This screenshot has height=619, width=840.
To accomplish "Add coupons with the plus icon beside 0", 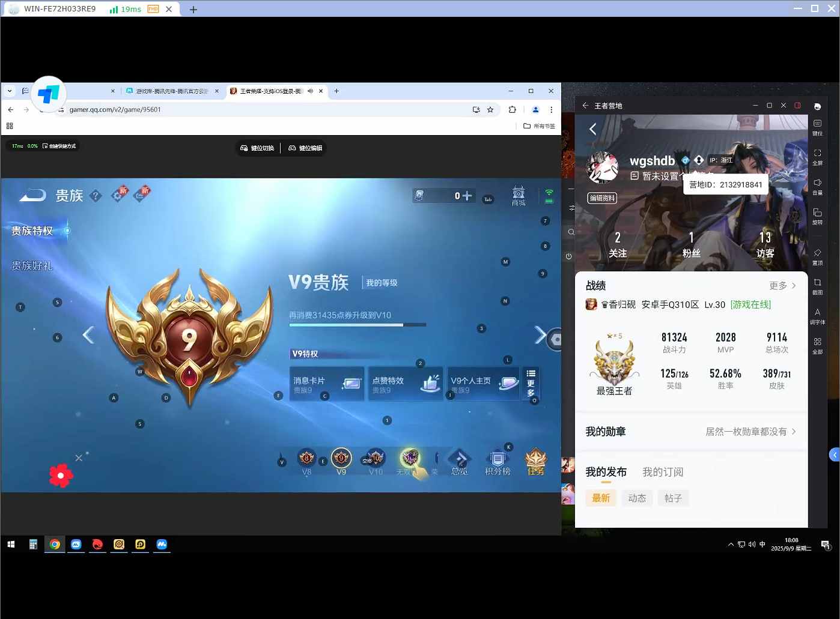I will pos(467,196).
